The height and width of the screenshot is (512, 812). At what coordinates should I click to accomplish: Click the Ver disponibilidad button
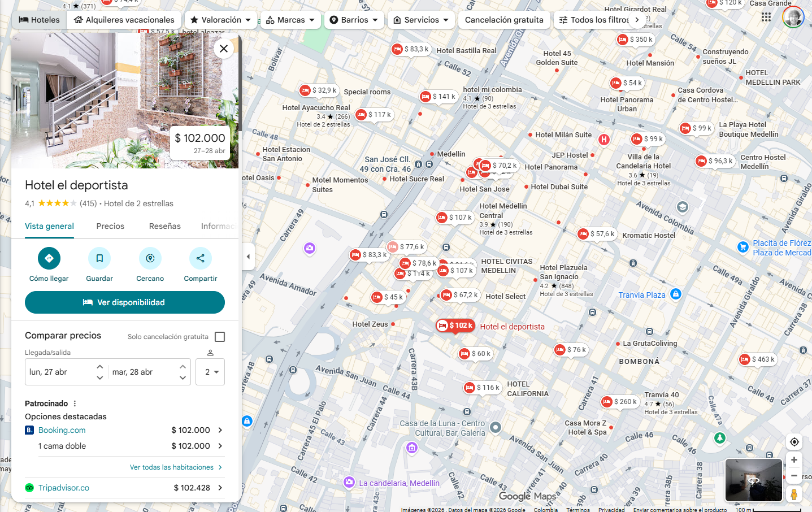point(124,302)
